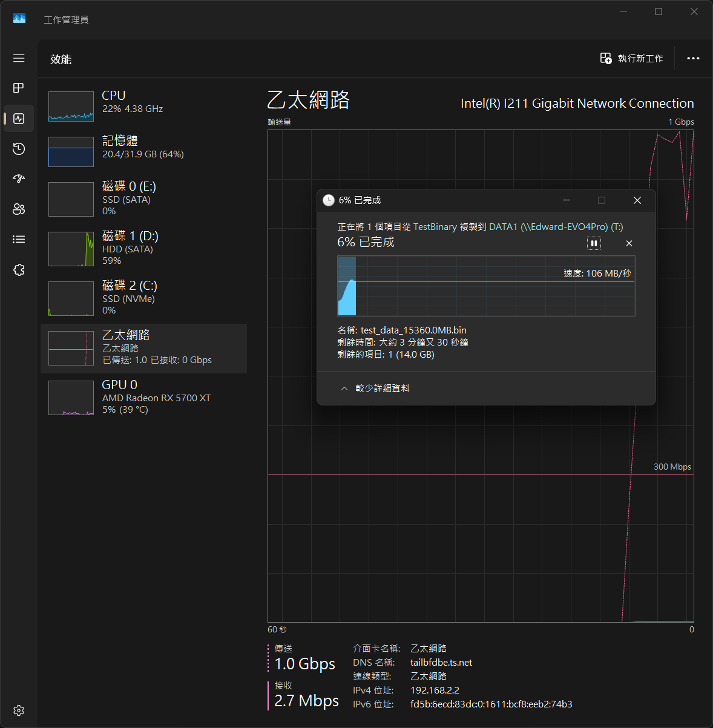Click the 介面卡名稱 adapter name value
Image resolution: width=713 pixels, height=728 pixels.
point(429,649)
